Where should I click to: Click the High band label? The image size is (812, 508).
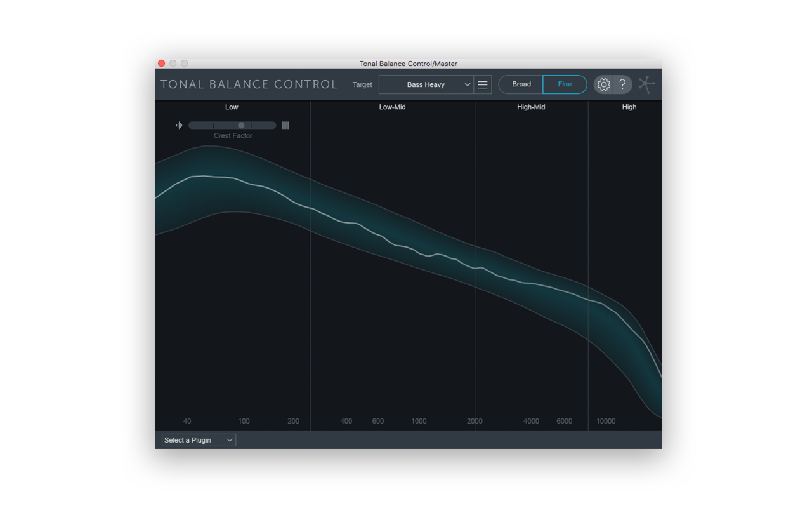click(x=629, y=107)
